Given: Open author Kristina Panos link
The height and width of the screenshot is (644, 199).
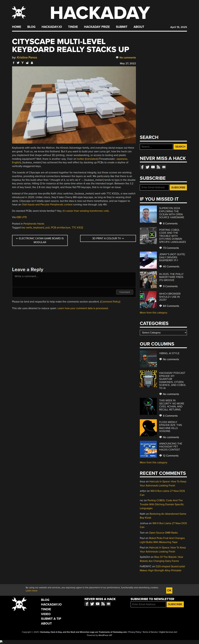Looking at the screenshot, I should tap(27, 58).
